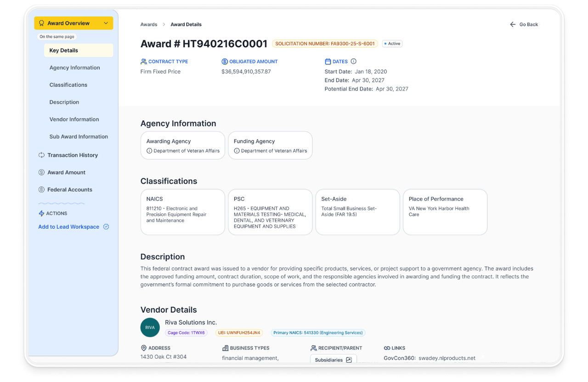Click the Solicitation Number badge
Image resolution: width=588 pixels, height=382 pixels.
[x=325, y=44]
